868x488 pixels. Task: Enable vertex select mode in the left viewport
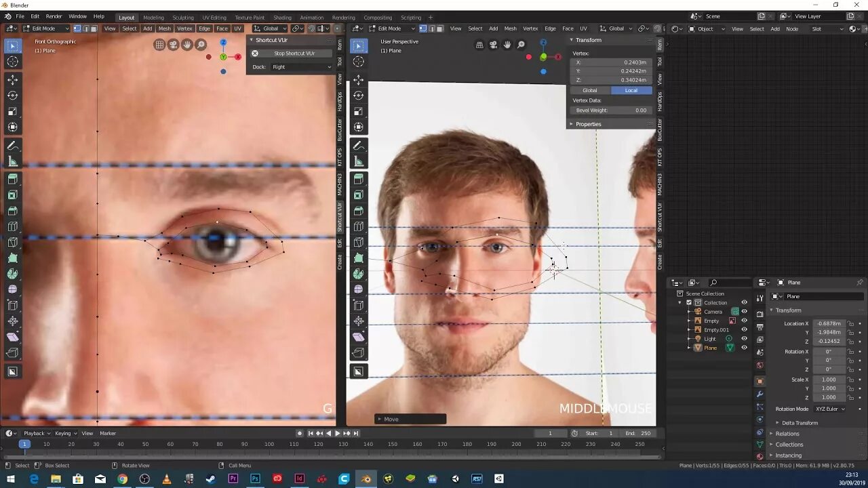coord(77,28)
